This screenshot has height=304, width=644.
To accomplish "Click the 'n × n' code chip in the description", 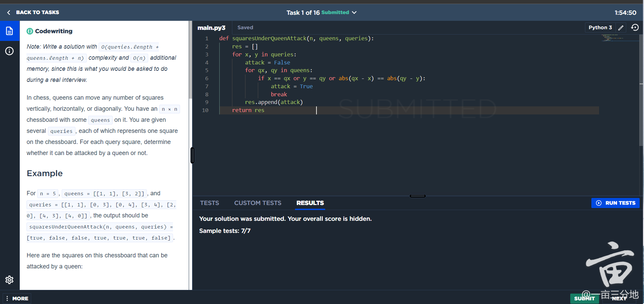I will [170, 109].
